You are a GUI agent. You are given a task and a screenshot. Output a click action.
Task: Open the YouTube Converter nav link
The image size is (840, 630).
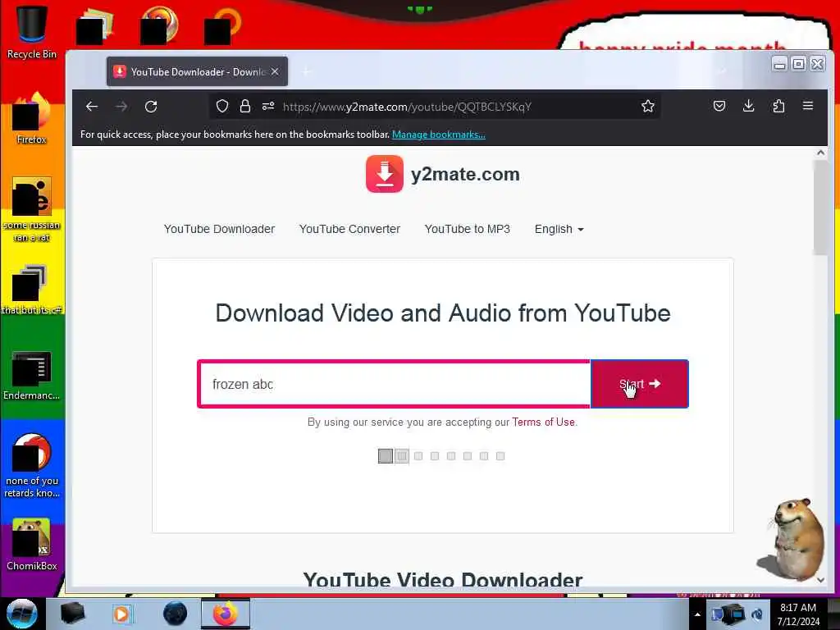(349, 230)
